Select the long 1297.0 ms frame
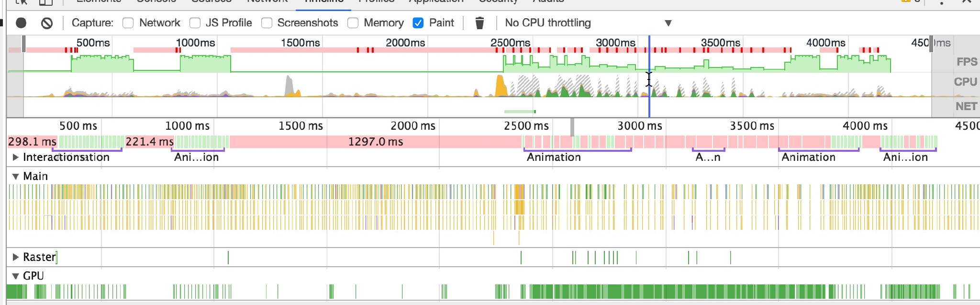The image size is (980, 305). (376, 142)
